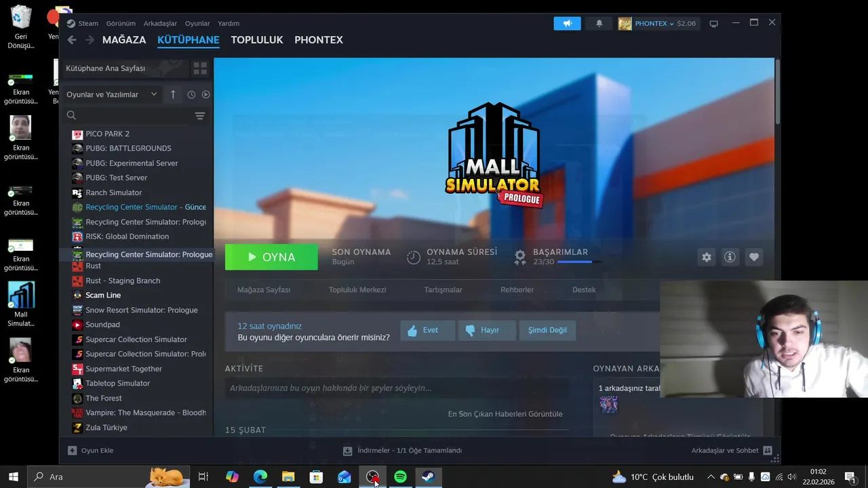868x488 pixels.
Task: Switch to TOPLULUK tab
Action: [257, 40]
